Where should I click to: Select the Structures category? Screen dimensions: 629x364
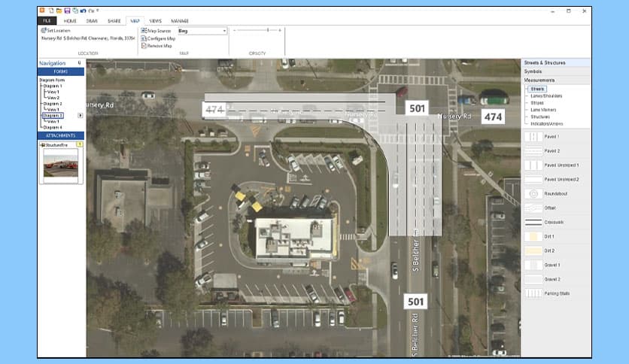pos(540,117)
